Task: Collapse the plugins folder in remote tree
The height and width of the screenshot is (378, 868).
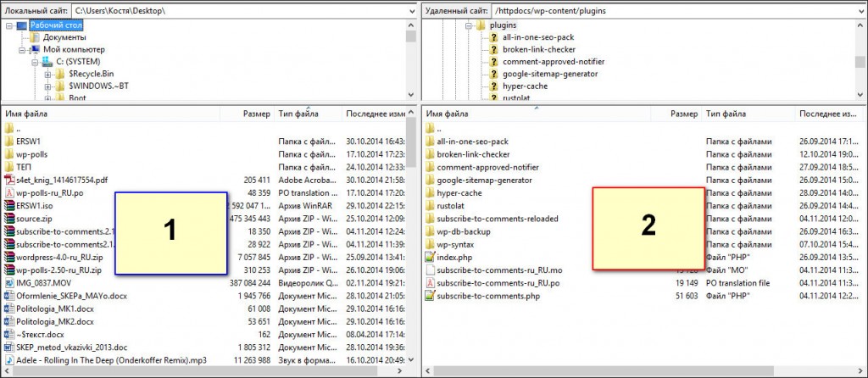Action: [x=469, y=25]
